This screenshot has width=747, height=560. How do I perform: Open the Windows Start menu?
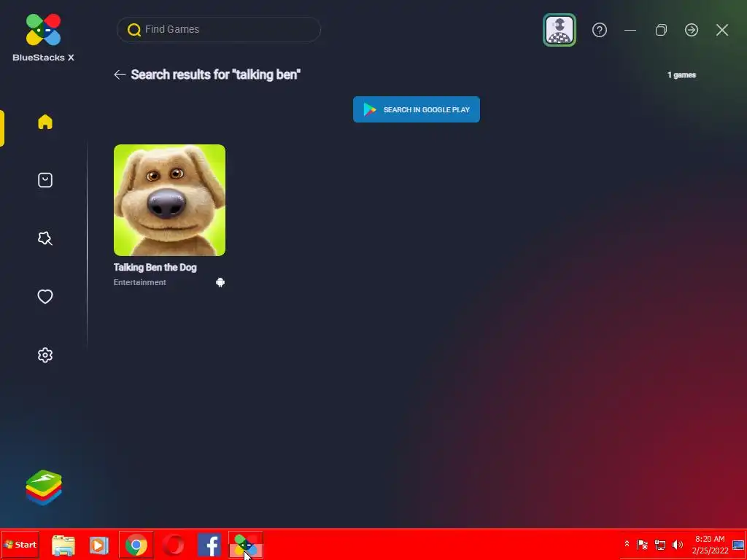click(x=20, y=545)
